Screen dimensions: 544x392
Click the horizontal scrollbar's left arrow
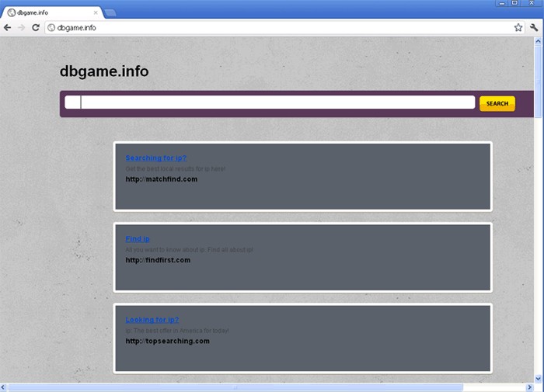5,387
